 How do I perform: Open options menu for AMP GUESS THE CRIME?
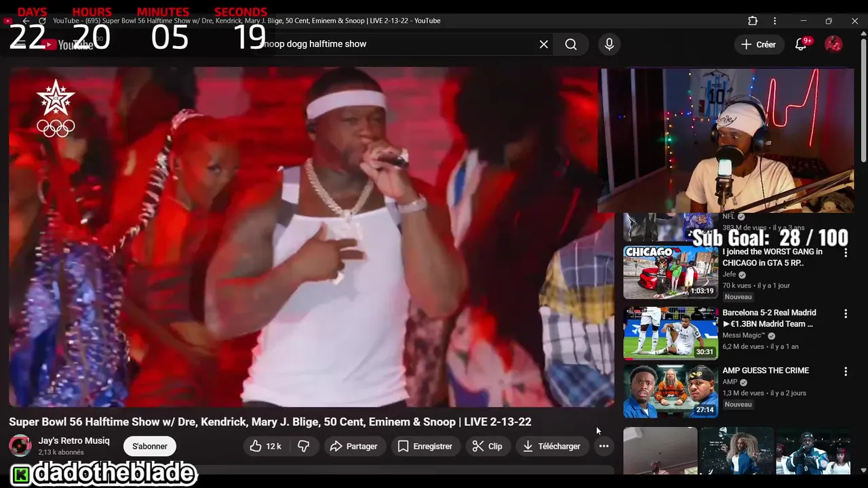click(x=846, y=371)
